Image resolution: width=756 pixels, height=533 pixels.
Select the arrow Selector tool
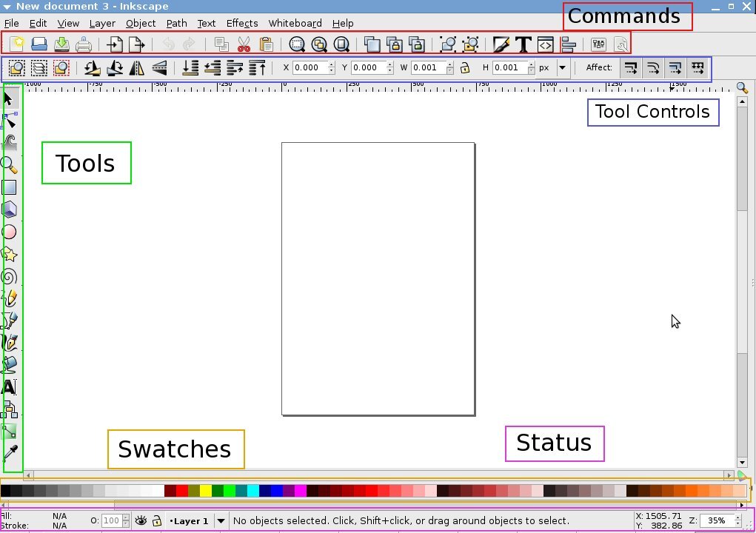[x=9, y=98]
